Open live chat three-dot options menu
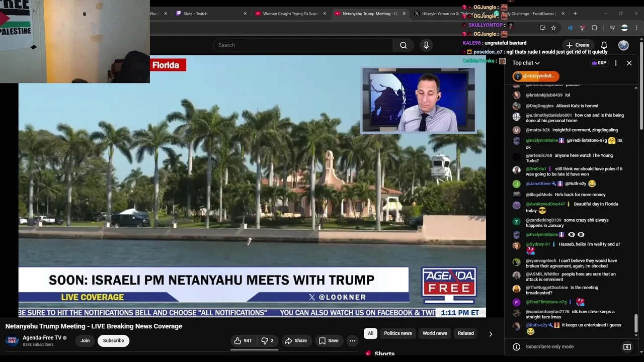Viewport: 644px width, 362px height. 616,63
